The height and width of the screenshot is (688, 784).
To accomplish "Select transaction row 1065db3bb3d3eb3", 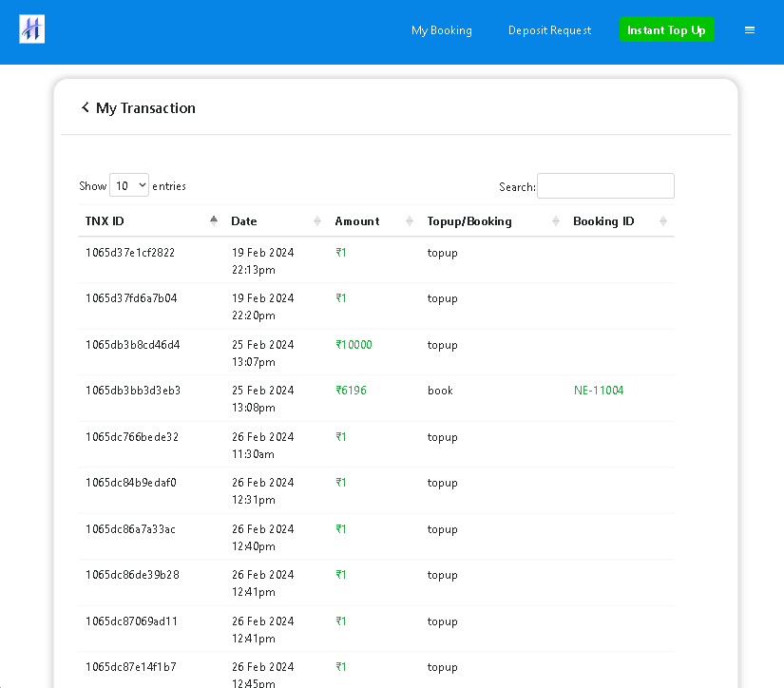I will (x=133, y=391).
